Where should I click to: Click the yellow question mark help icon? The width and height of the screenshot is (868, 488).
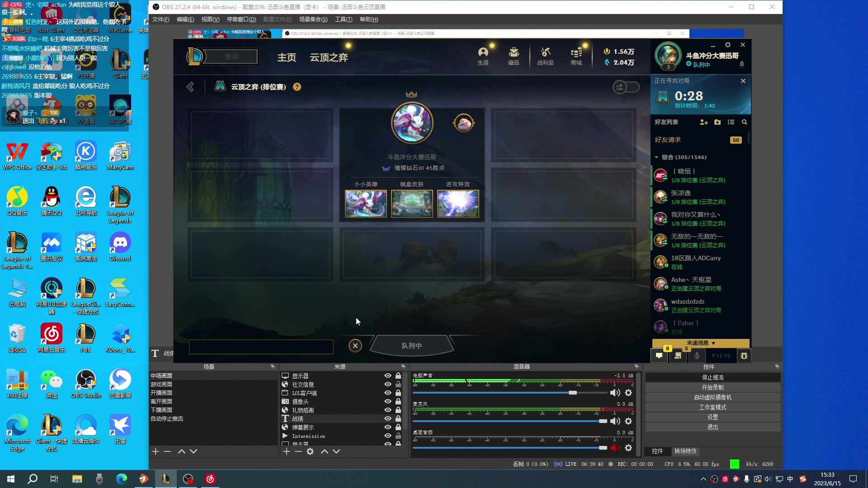point(297,87)
